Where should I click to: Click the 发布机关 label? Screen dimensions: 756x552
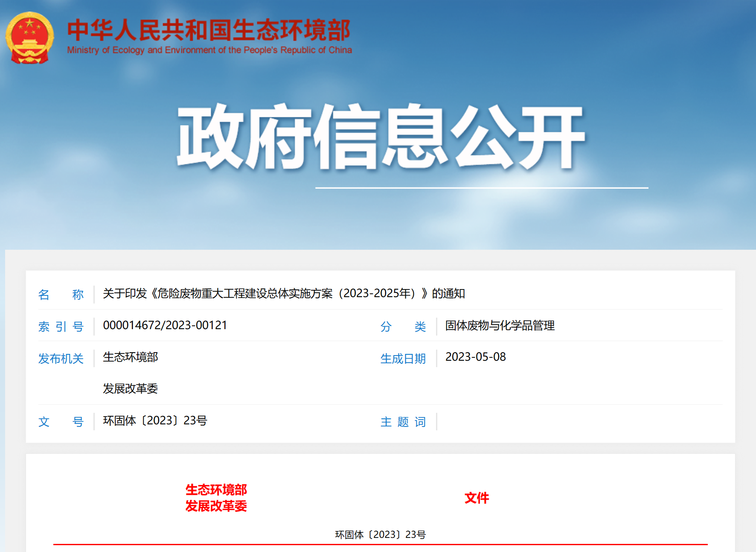coord(61,359)
